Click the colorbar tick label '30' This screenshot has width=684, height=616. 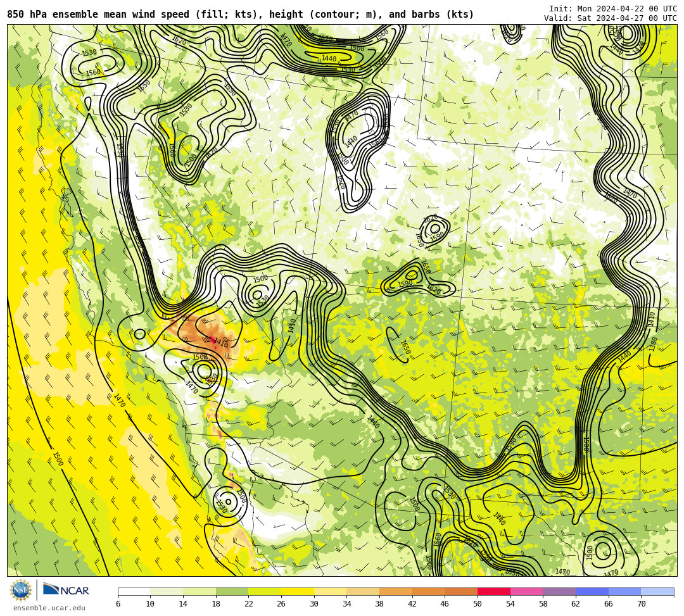coord(314,604)
